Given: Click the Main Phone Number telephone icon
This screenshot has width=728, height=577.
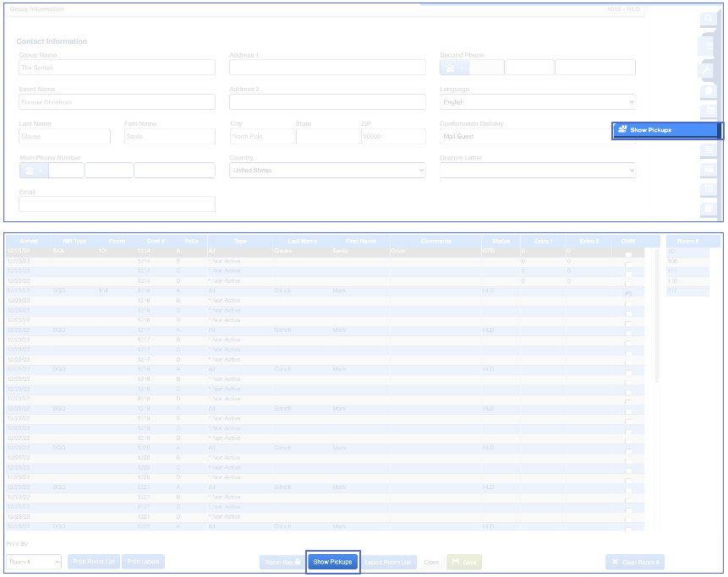Looking at the screenshot, I should pos(34,171).
